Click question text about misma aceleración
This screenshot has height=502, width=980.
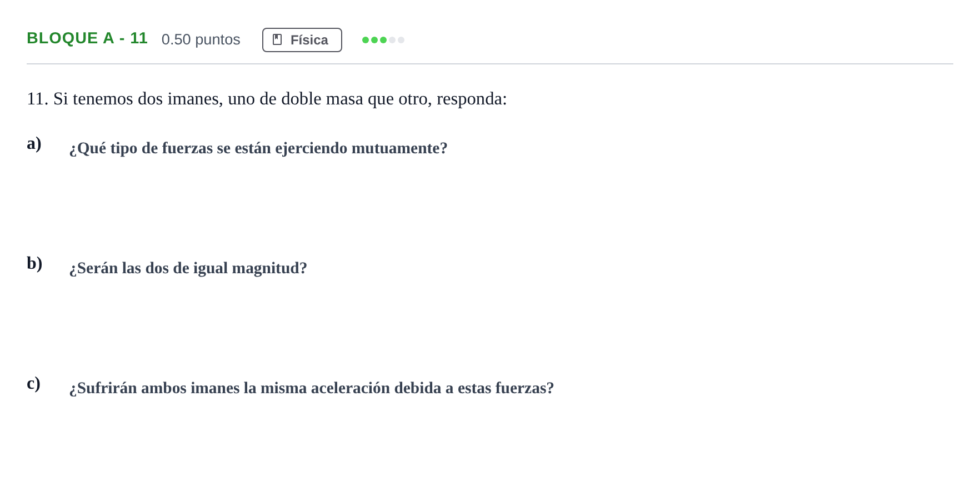(312, 388)
